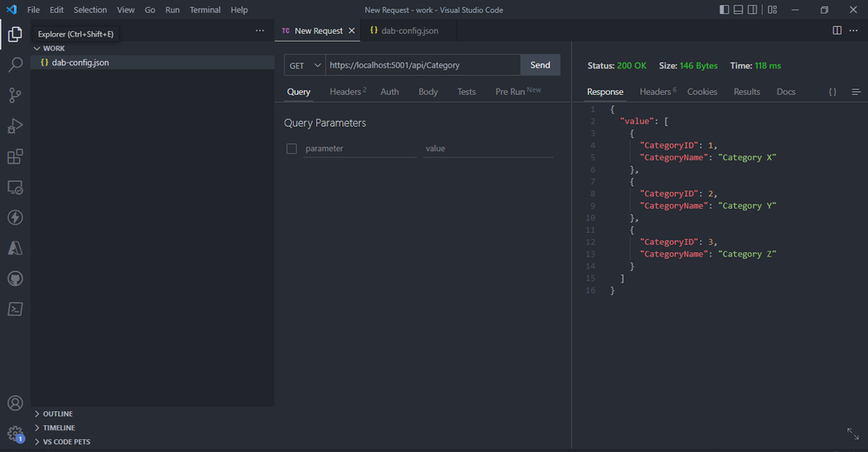Toggle the secondary side bar layout icon
The height and width of the screenshot is (452, 868).
tap(752, 10)
